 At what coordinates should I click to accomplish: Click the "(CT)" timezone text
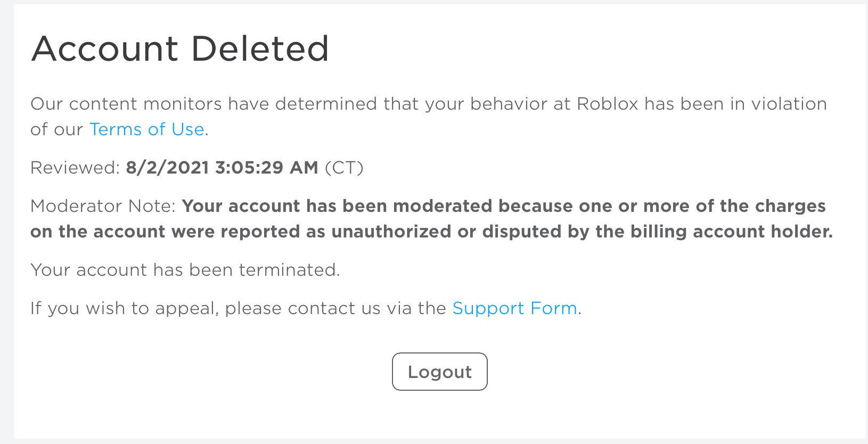(344, 168)
